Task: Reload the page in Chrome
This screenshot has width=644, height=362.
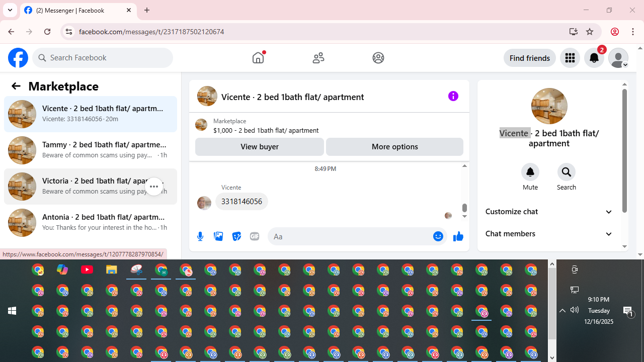Action: pyautogui.click(x=47, y=32)
